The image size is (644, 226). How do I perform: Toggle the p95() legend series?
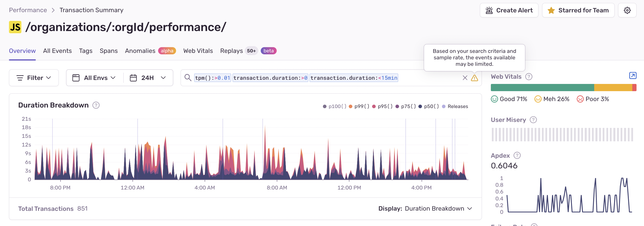click(x=382, y=107)
